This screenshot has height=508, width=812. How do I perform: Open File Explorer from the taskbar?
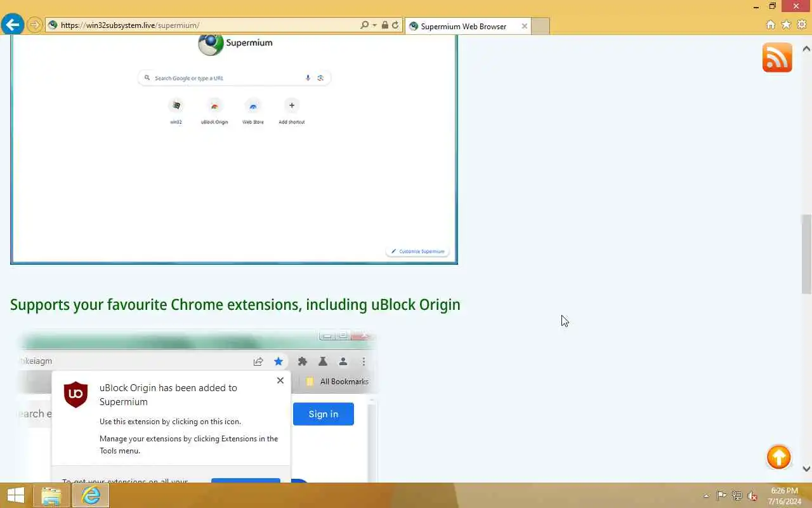click(51, 495)
